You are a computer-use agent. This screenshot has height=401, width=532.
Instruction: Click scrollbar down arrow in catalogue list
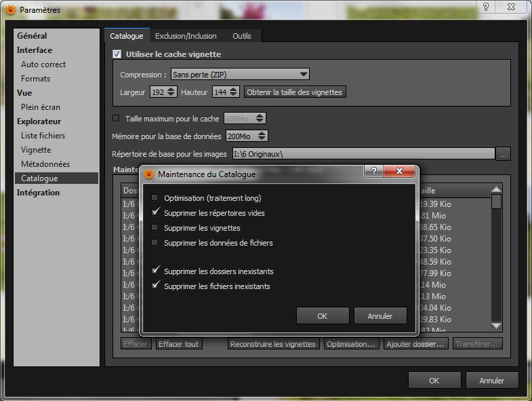pyautogui.click(x=496, y=326)
